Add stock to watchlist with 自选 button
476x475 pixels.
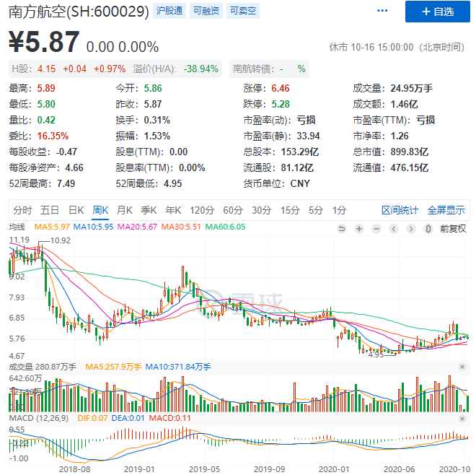click(x=438, y=12)
